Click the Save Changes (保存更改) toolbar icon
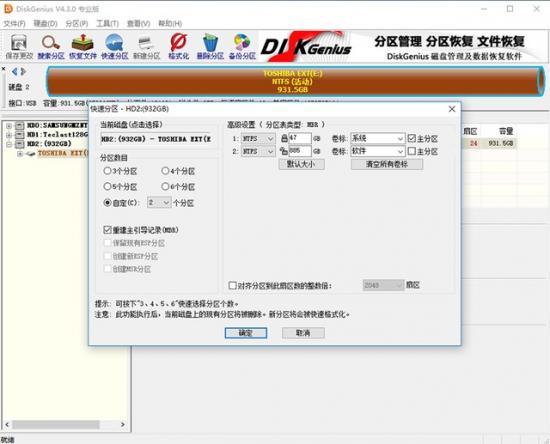Viewport: 550px width, 444px height. (x=19, y=46)
